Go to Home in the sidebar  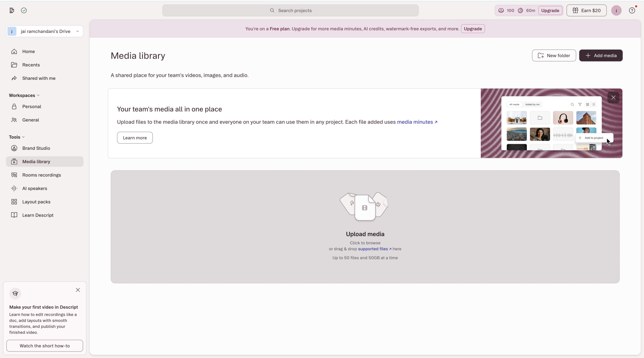click(x=45, y=52)
